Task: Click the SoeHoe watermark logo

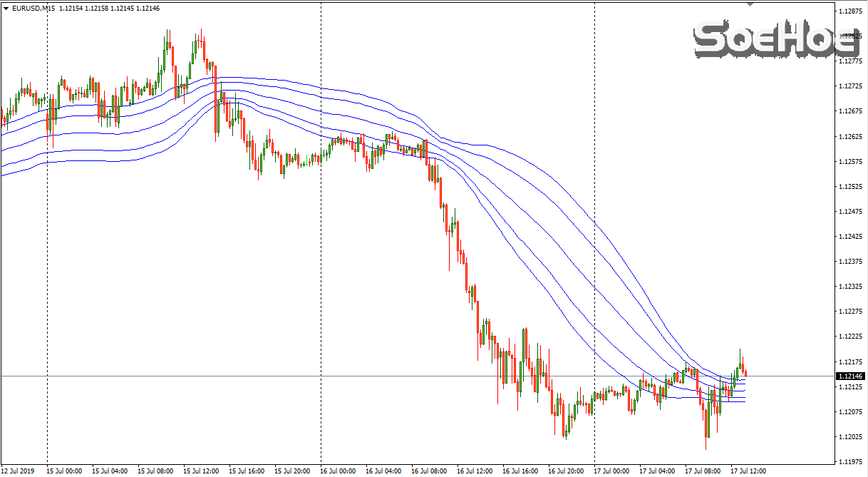Action: pos(776,40)
